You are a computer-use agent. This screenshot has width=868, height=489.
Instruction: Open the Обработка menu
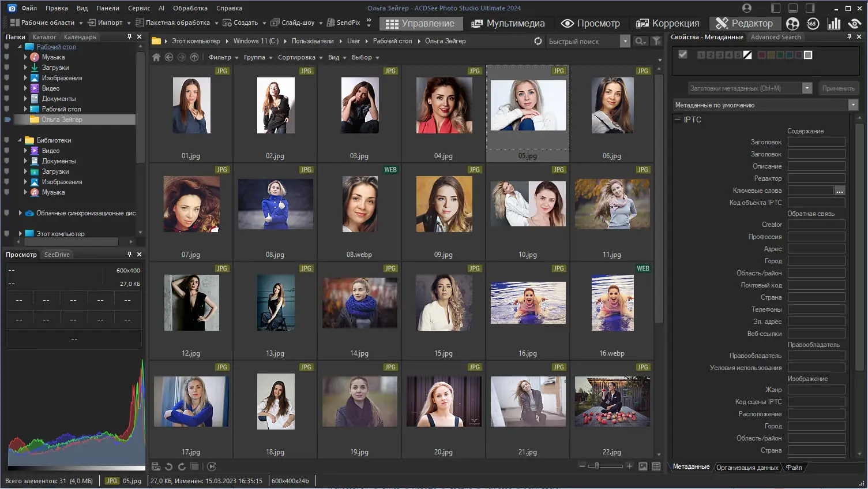point(190,8)
